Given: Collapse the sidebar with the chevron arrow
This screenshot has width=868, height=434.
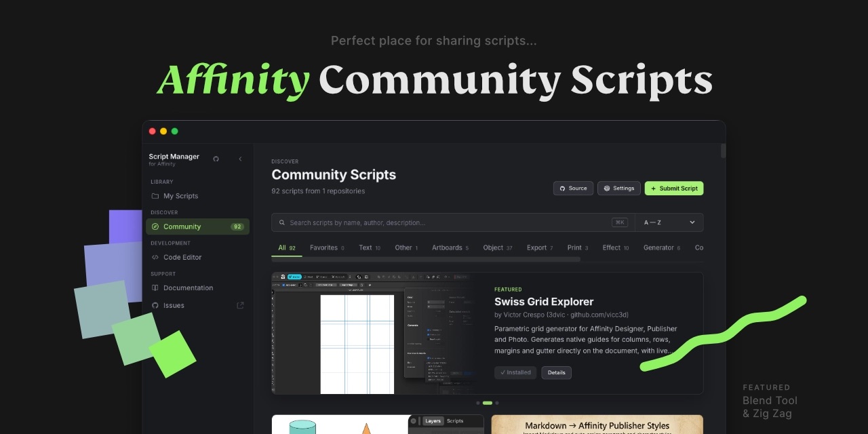Looking at the screenshot, I should tap(240, 159).
